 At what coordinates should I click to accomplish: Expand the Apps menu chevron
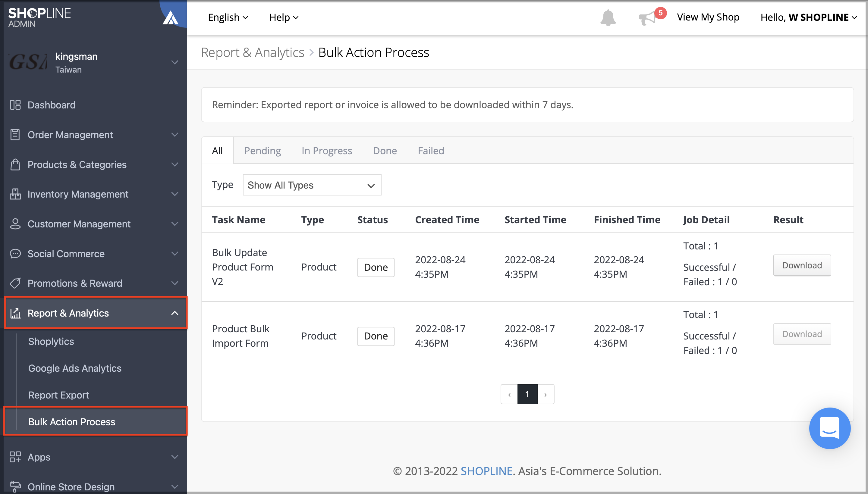point(175,457)
